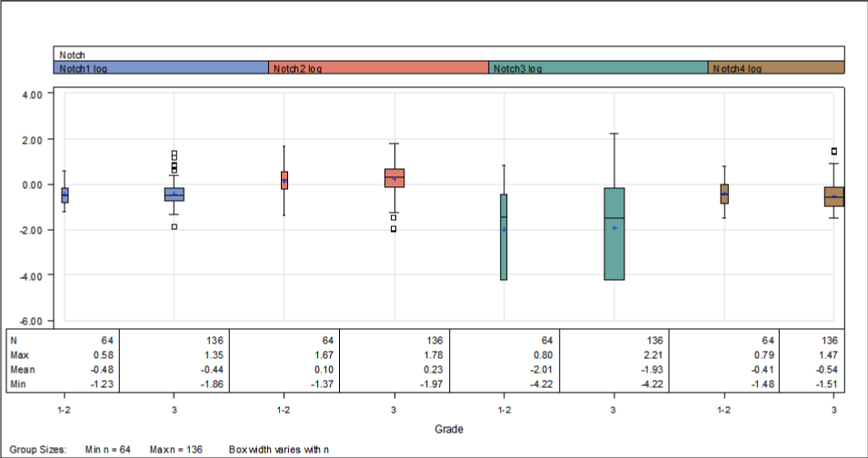The height and width of the screenshot is (458, 868).
Task: Click the blue mean marker in Notch3 grade 1-2
Action: [504, 230]
